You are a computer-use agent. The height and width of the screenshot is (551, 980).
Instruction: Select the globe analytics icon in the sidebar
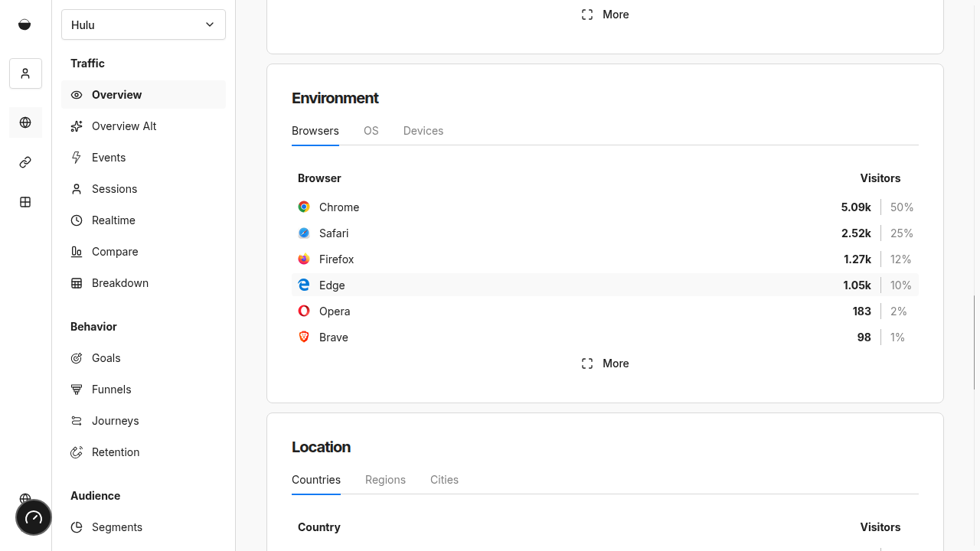25,122
